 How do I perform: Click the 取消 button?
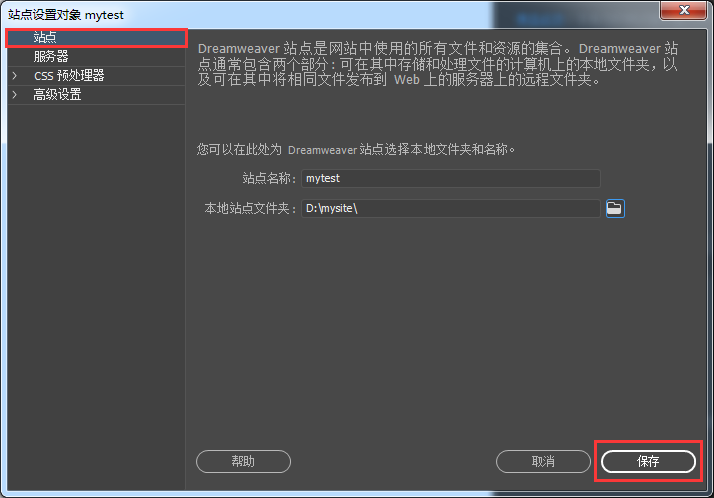[543, 462]
